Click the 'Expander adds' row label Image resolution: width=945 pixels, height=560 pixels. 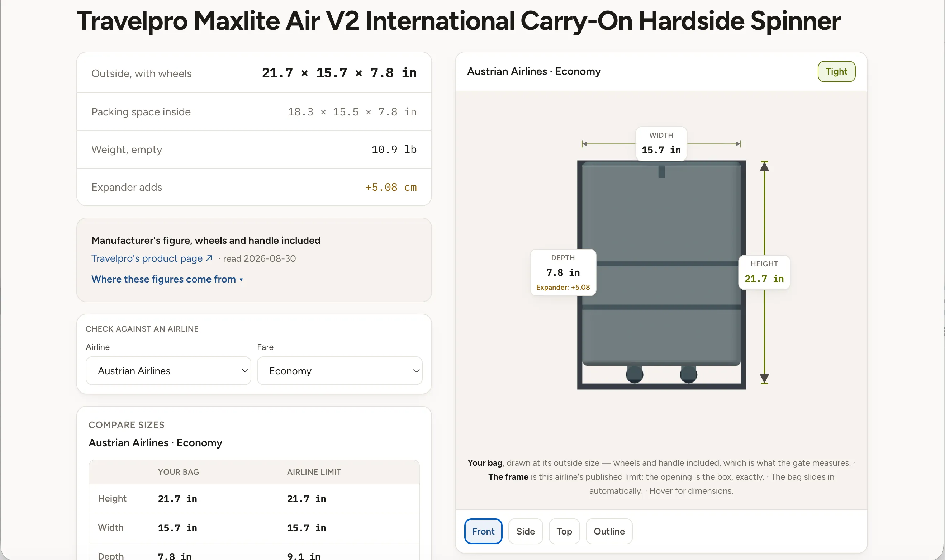(127, 187)
